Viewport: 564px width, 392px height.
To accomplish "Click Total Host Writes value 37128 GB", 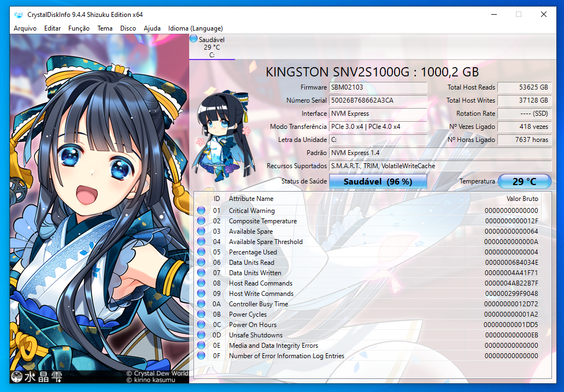I will [x=525, y=100].
